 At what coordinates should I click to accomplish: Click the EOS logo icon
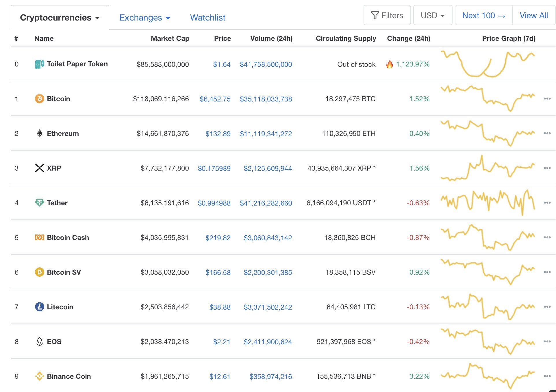(39, 341)
